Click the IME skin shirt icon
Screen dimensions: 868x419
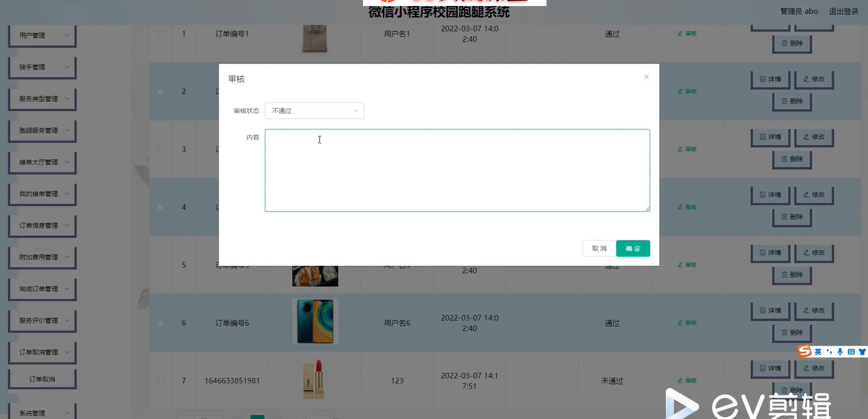tap(862, 352)
